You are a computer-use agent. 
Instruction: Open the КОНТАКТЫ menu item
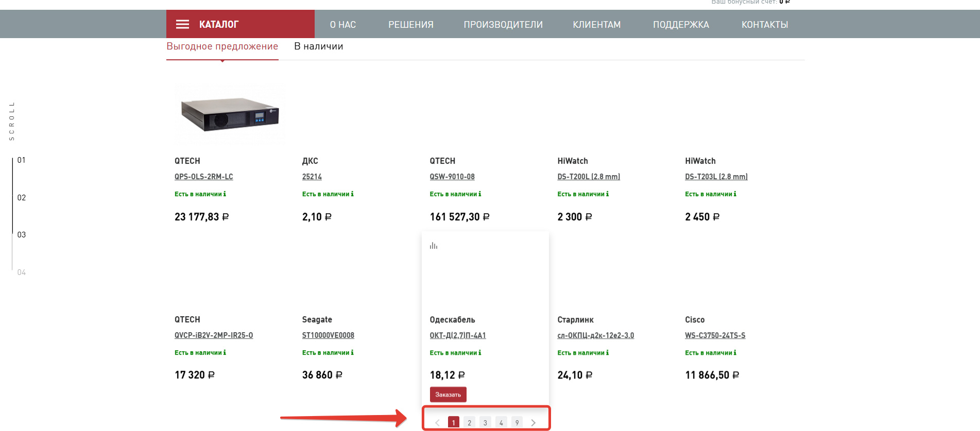[x=765, y=25]
